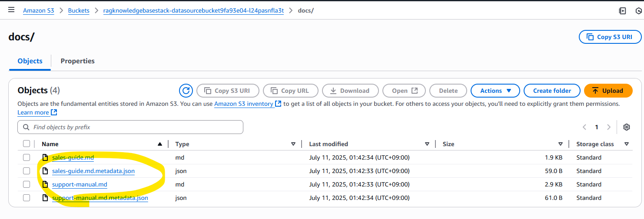Click the Find objects by prefix field
Viewport: 644px width, 219px height.
(x=130, y=127)
